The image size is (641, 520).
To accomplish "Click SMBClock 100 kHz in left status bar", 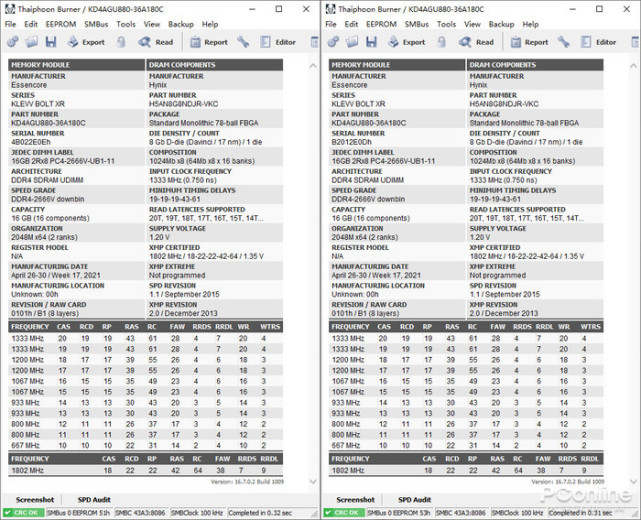I will [x=197, y=513].
